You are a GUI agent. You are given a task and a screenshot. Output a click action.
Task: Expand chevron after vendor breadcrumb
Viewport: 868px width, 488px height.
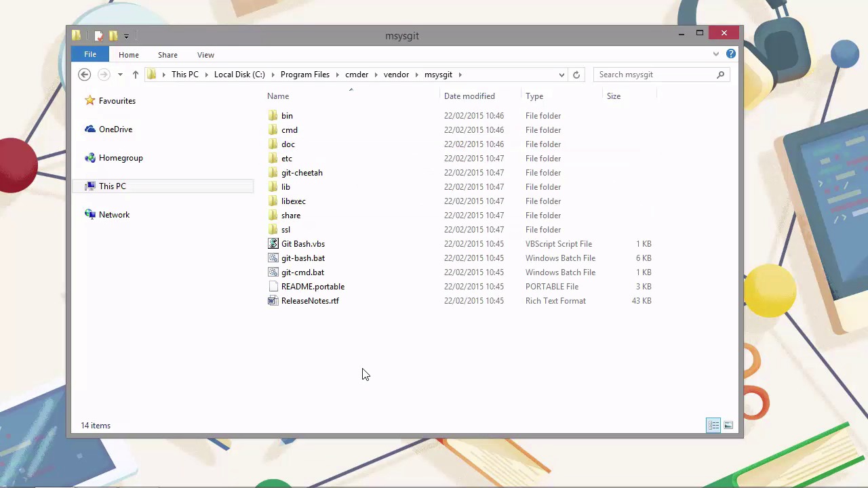click(x=416, y=75)
